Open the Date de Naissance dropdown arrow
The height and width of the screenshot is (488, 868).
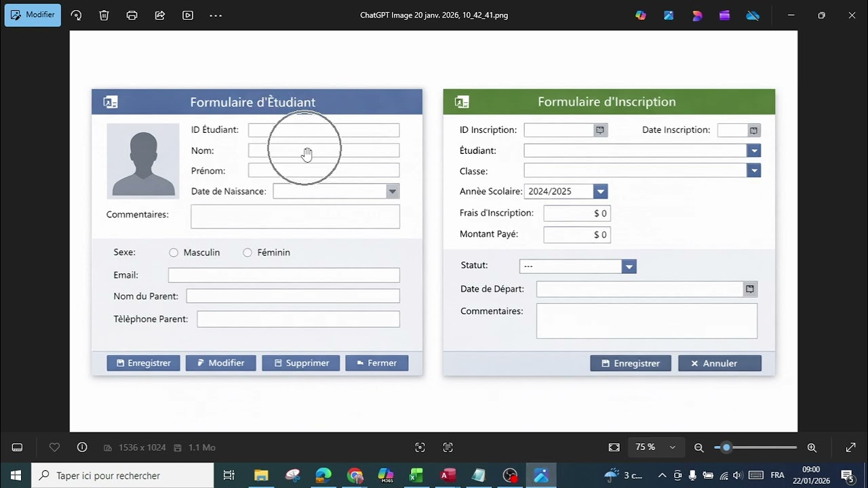[392, 192]
